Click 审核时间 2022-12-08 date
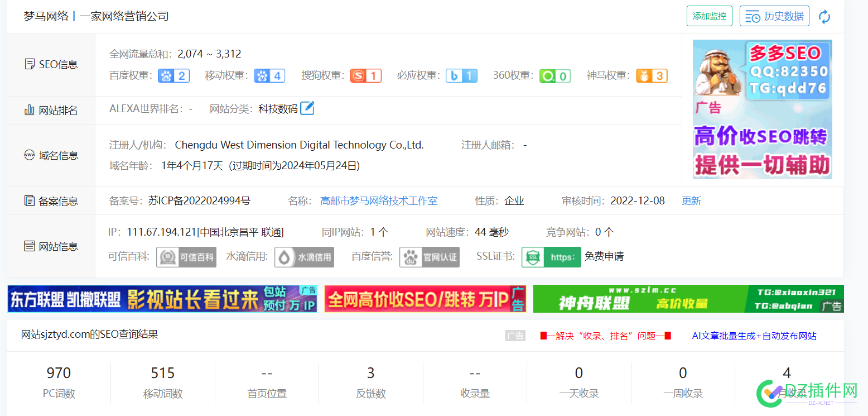Screen dimensions: 868x416 click(x=638, y=200)
